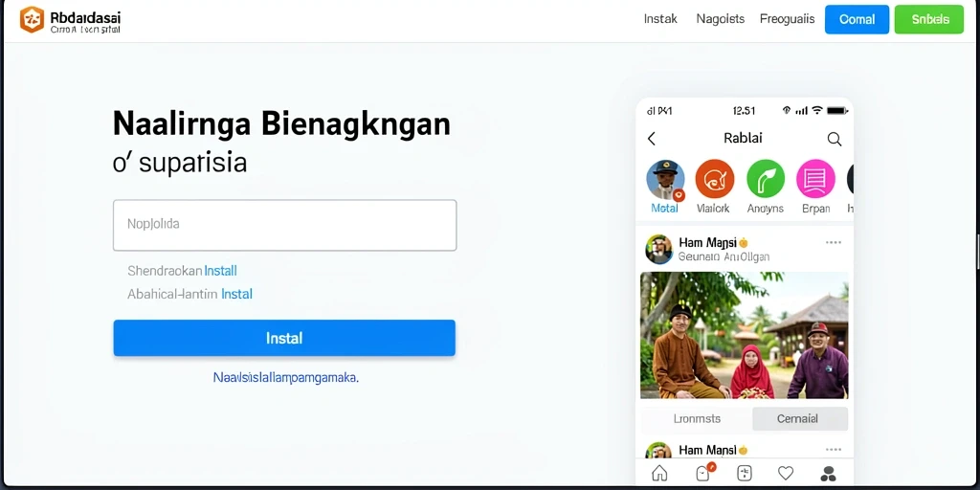
Task: Click the green Snbals button
Action: pyautogui.click(x=929, y=19)
